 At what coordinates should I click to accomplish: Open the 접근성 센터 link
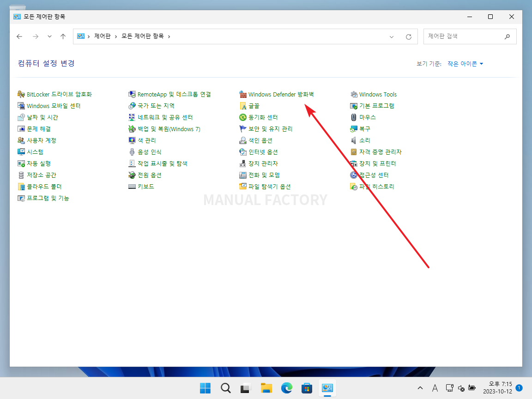[x=374, y=175]
